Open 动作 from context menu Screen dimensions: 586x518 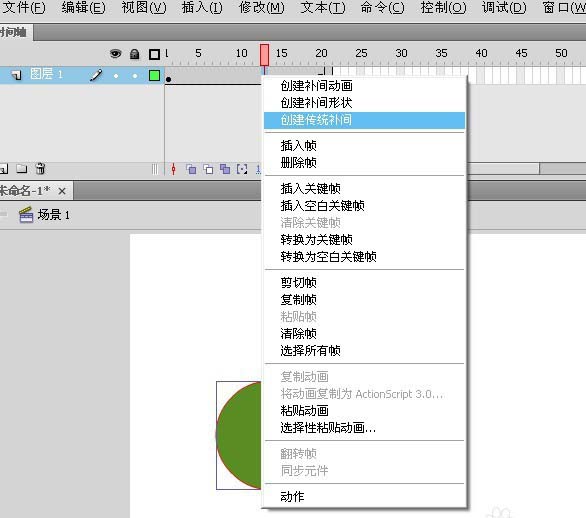[364, 497]
